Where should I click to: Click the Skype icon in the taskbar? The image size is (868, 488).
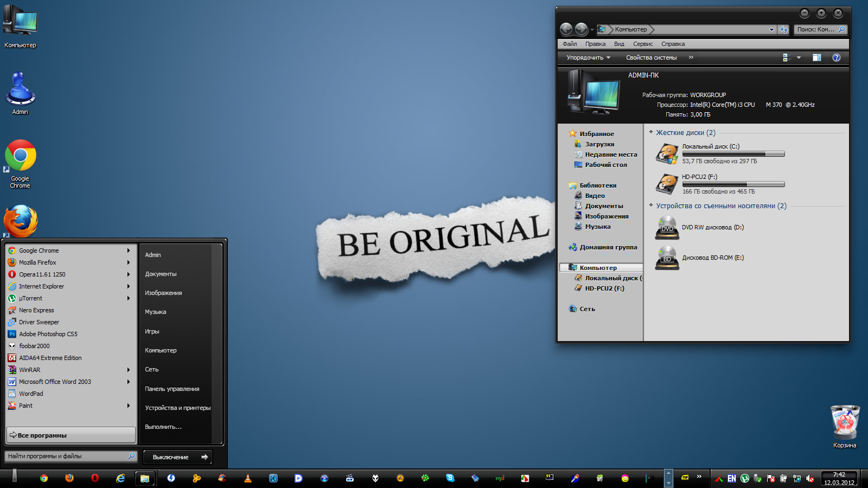point(450,478)
